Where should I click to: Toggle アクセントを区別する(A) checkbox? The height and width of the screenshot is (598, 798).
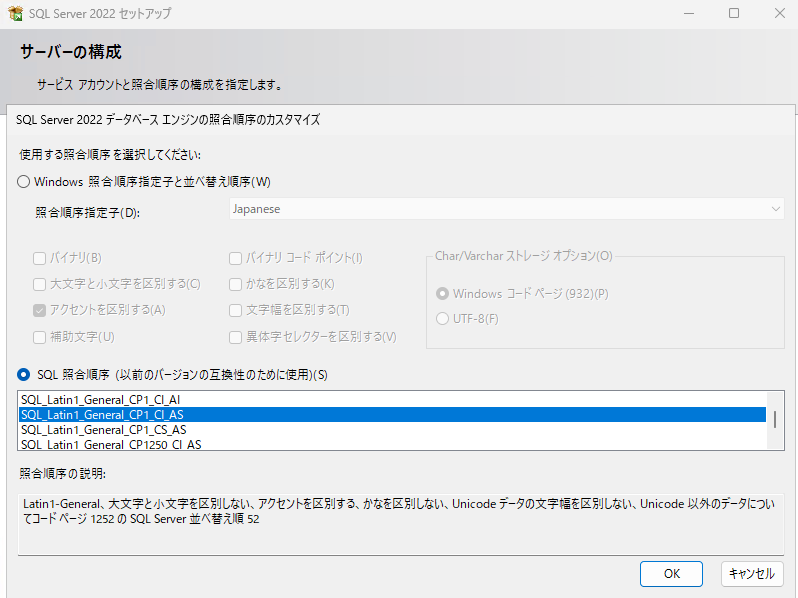click(x=39, y=310)
